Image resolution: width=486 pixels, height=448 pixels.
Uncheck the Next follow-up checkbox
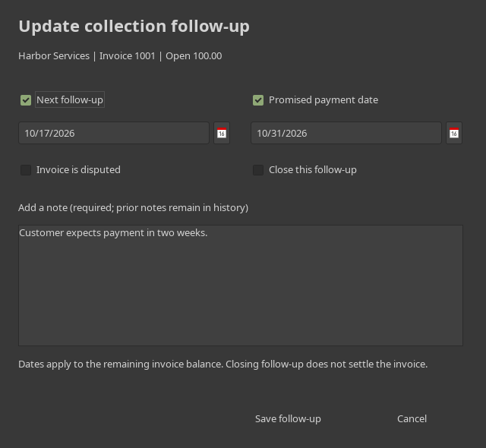click(26, 100)
